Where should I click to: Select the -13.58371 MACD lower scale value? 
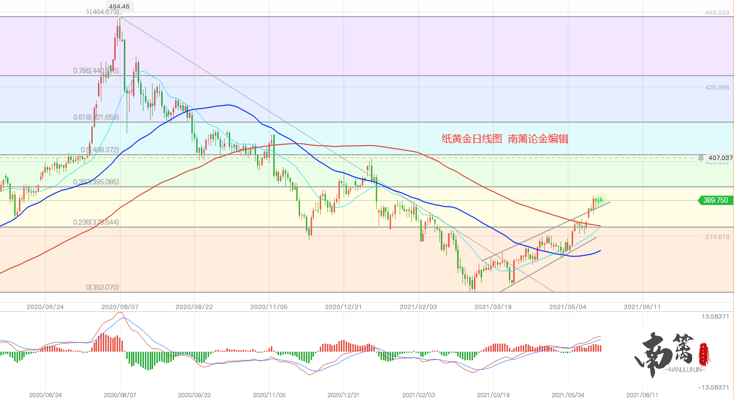[x=713, y=387]
